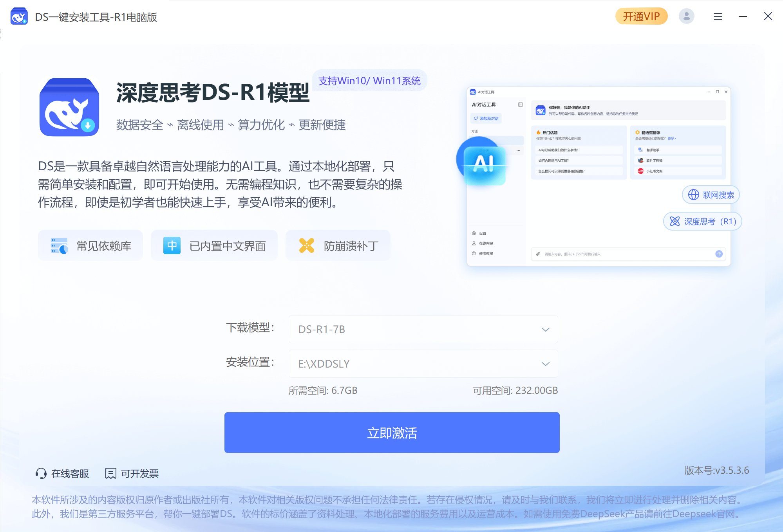Click the 联网搜索 web search pill
The image size is (783, 532).
[x=711, y=195]
